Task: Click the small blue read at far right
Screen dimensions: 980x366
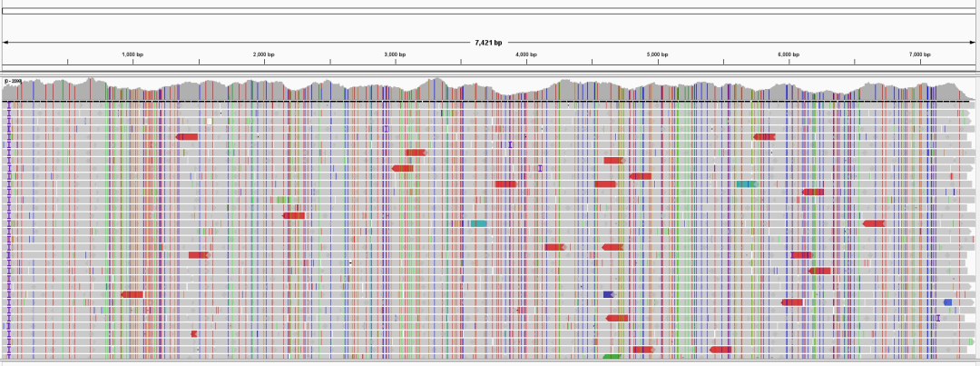Action: [947, 302]
